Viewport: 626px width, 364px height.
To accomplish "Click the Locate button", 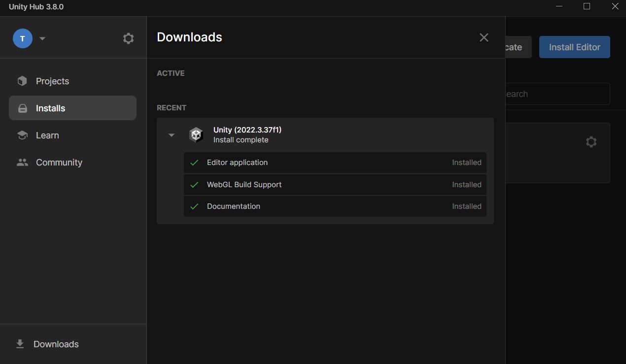I will [x=519, y=47].
